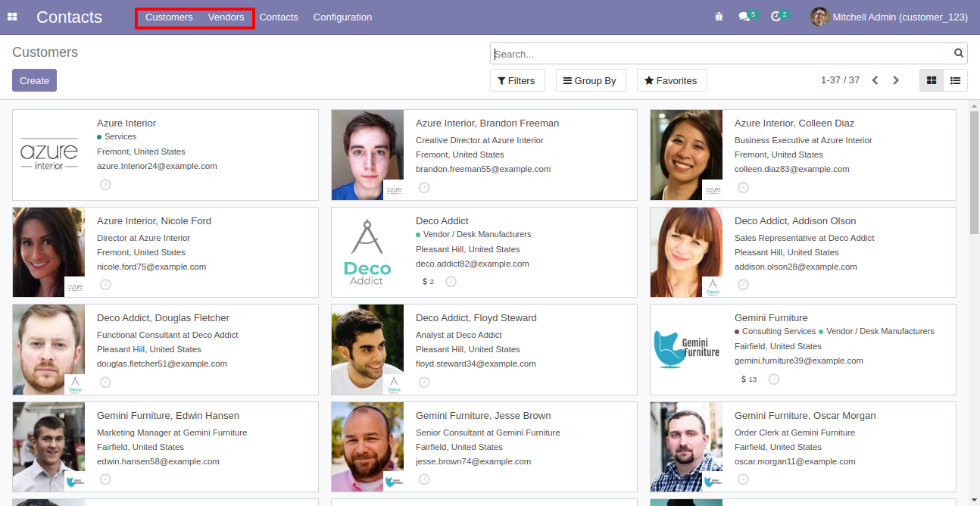Switch to kanban view
The height and width of the screenshot is (506, 980).
(x=932, y=80)
